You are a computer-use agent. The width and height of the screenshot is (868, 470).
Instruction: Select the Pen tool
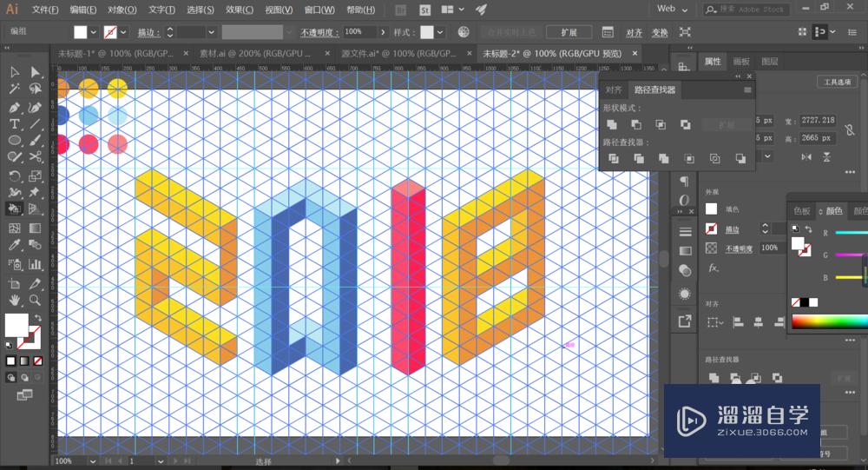(15, 107)
